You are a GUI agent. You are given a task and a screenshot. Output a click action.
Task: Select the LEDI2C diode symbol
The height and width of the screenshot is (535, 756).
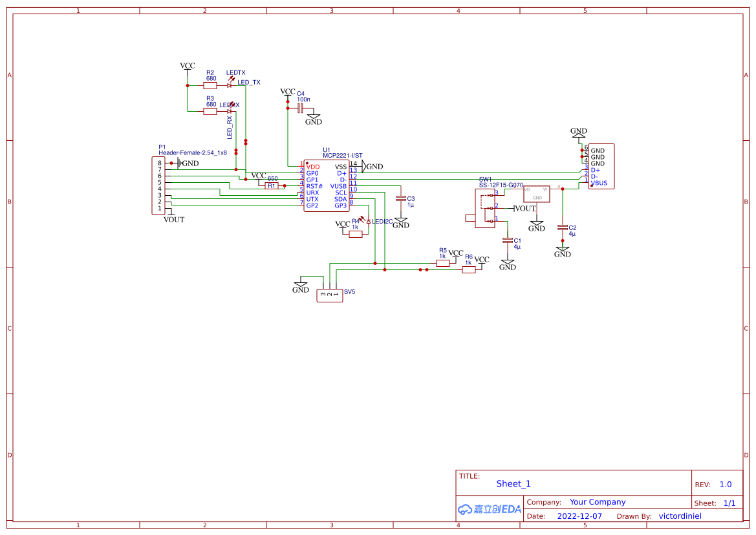[x=368, y=222]
